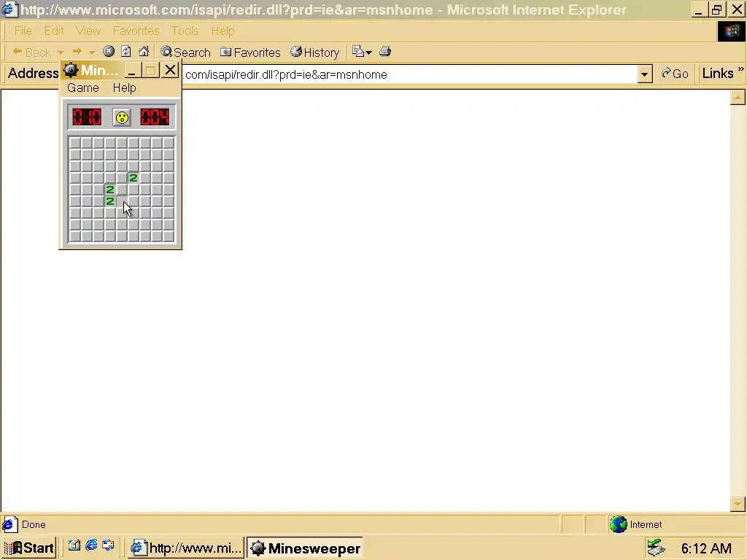Click the 6:12 AM clock in the tray
The height and width of the screenshot is (560, 747).
point(706,548)
